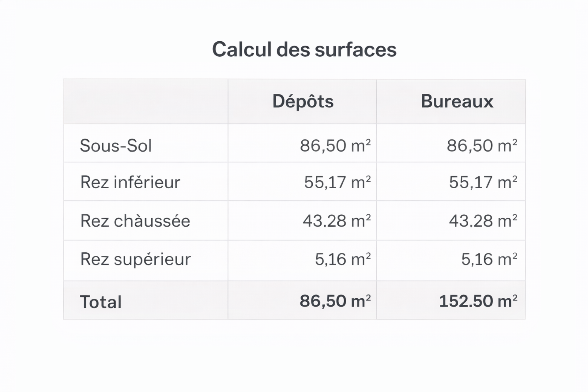Select Rez supérieur Bureaux cell 5,16 m²
This screenshot has height=392, width=588.
489,259
